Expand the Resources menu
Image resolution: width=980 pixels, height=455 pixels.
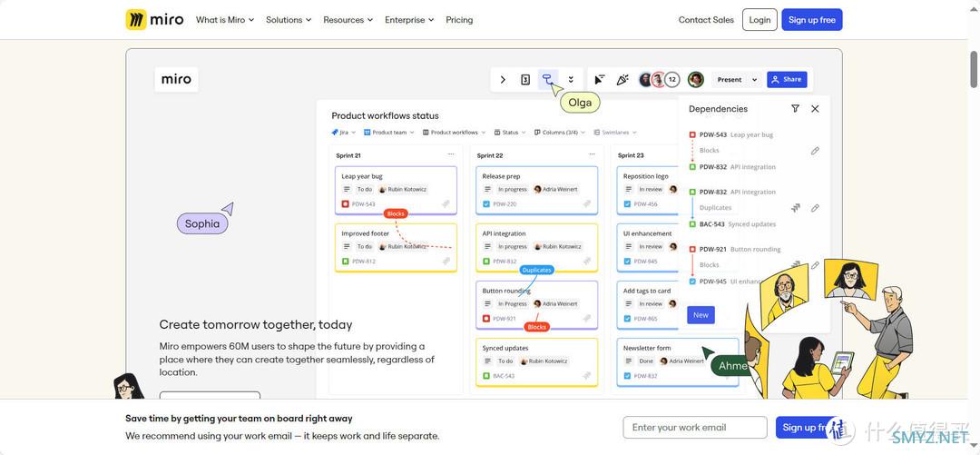[x=348, y=20]
